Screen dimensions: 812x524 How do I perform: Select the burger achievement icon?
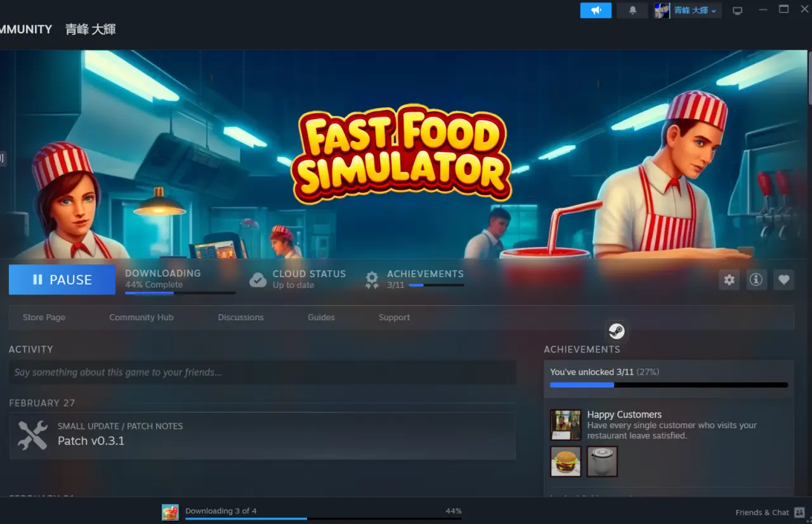click(565, 461)
